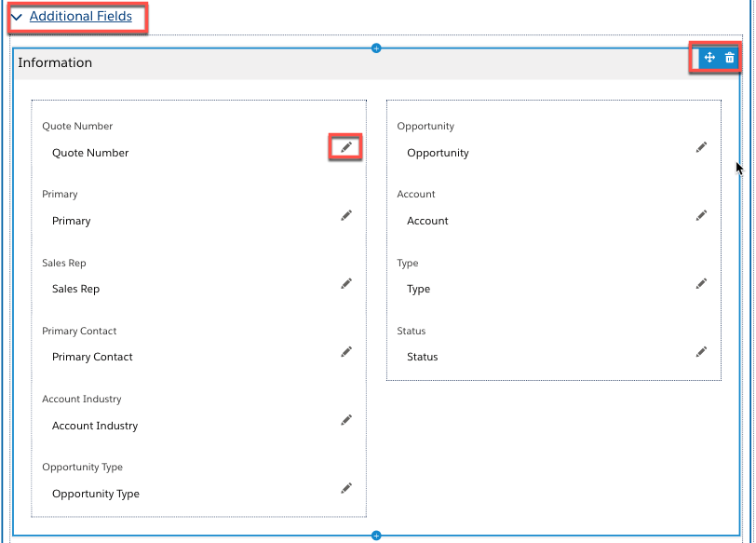Add a section below using bottom plus button

(376, 536)
